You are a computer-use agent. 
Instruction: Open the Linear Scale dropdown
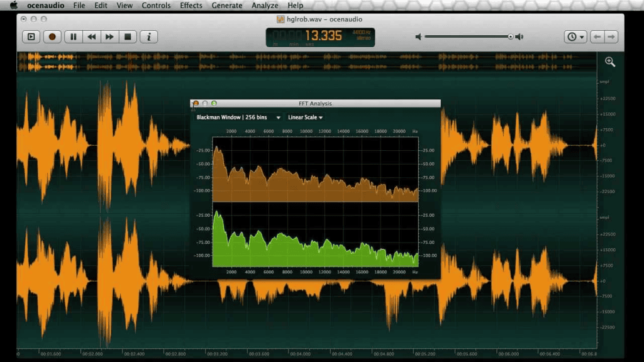click(x=304, y=117)
